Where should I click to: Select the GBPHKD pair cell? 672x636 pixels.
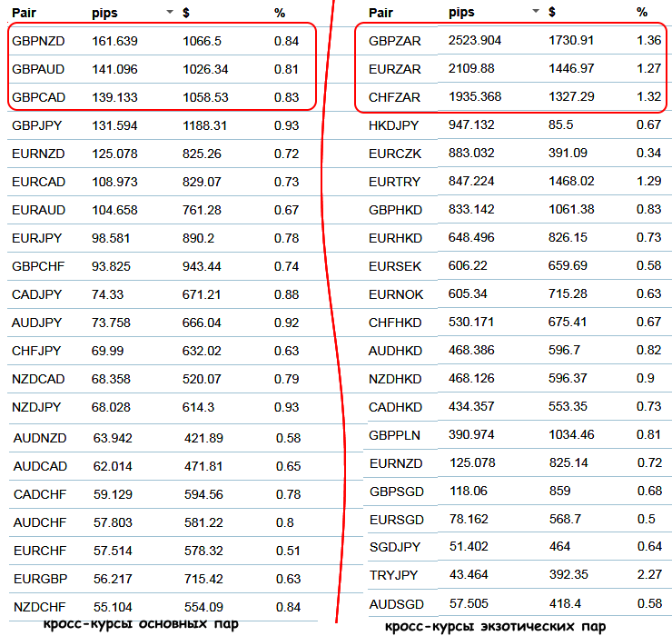pyautogui.click(x=396, y=211)
